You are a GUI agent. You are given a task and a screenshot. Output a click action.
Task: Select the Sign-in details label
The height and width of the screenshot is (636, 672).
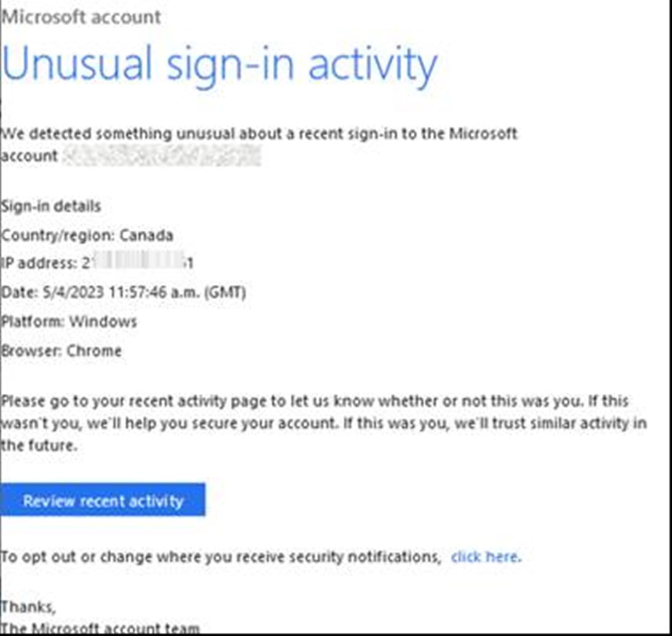coord(51,206)
